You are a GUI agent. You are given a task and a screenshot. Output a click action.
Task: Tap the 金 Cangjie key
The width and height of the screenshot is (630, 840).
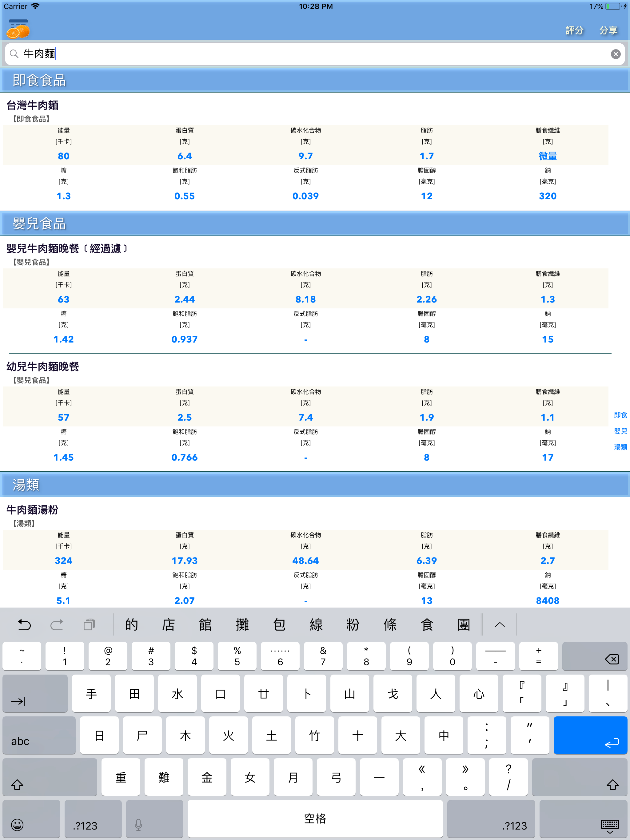(207, 777)
